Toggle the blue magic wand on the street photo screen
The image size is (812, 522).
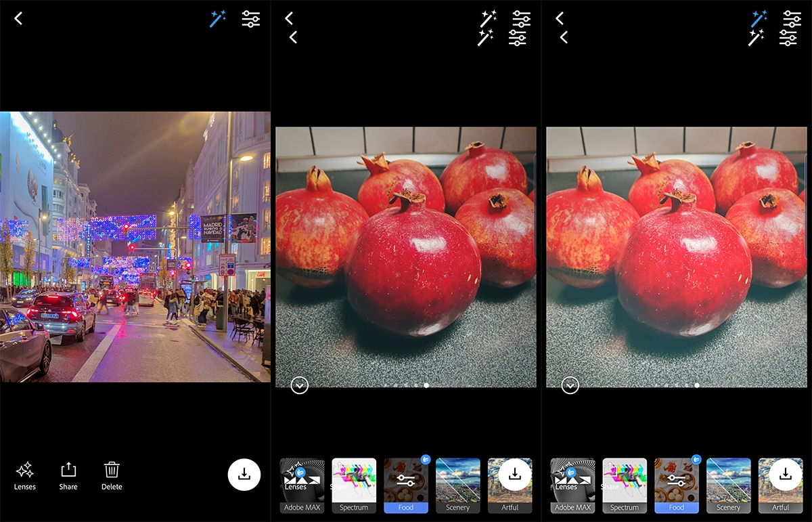click(217, 19)
